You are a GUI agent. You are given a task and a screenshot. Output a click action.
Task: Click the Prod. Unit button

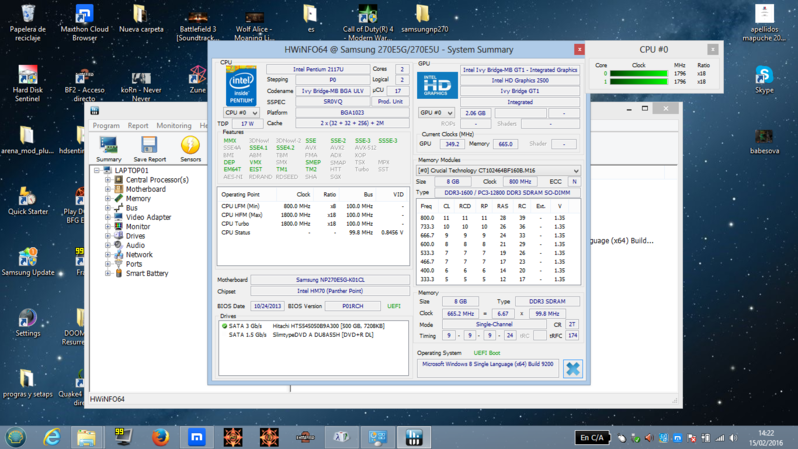tap(390, 101)
